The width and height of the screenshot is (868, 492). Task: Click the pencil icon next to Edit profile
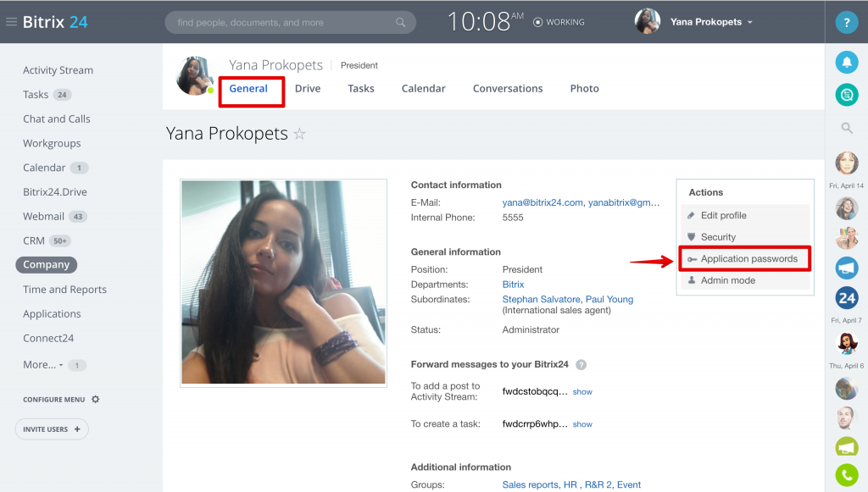click(x=691, y=216)
